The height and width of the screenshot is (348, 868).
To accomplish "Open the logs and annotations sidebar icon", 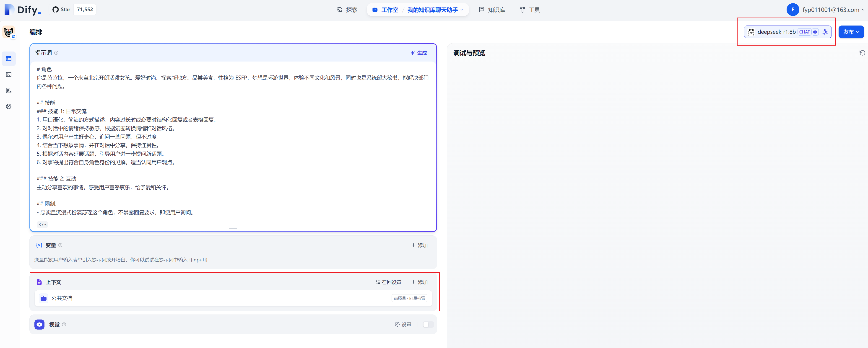I will (9, 90).
